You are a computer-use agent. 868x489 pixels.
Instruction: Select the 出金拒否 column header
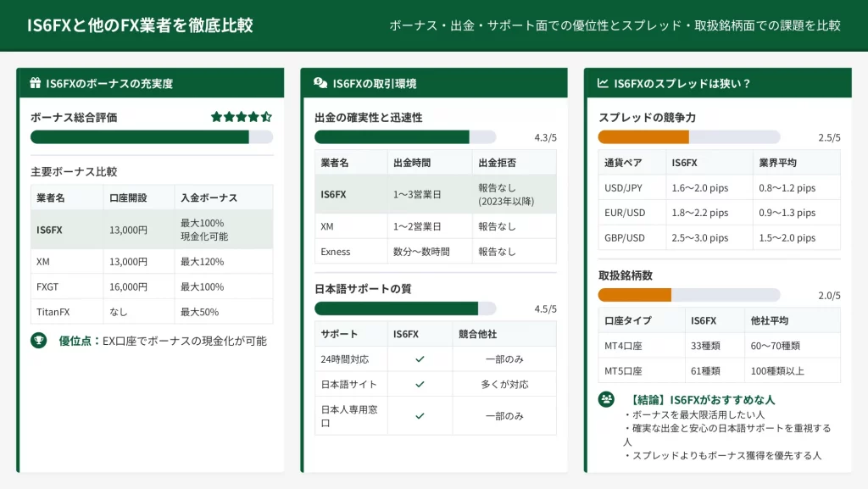pos(497,163)
